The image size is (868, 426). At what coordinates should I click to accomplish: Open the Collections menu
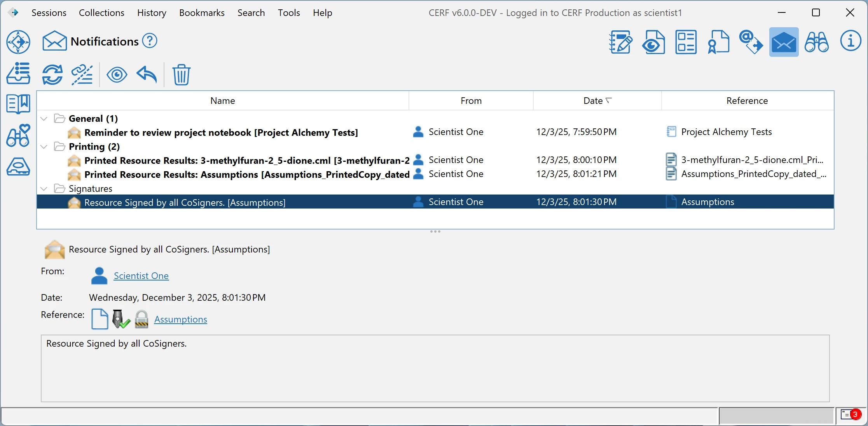101,13
